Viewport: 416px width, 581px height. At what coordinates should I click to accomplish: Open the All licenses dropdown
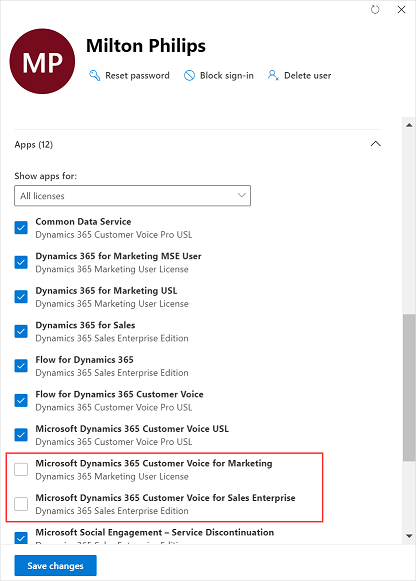coord(132,196)
